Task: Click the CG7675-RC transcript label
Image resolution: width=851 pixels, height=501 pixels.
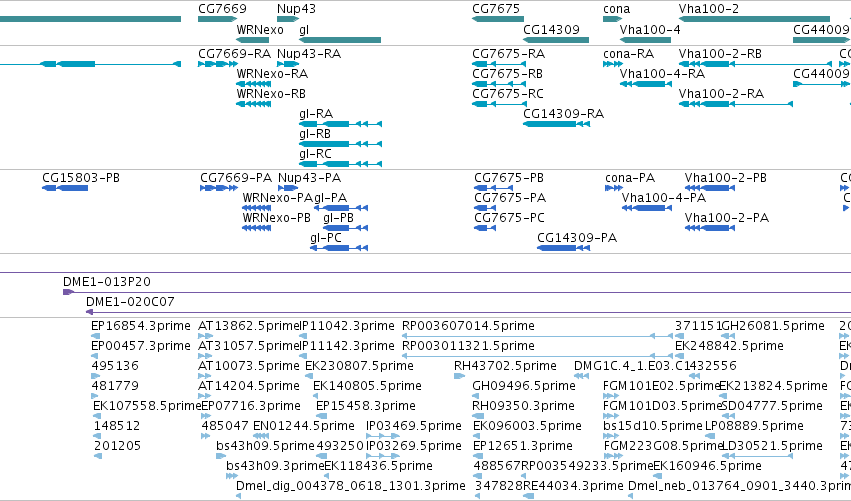Action: 508,94
